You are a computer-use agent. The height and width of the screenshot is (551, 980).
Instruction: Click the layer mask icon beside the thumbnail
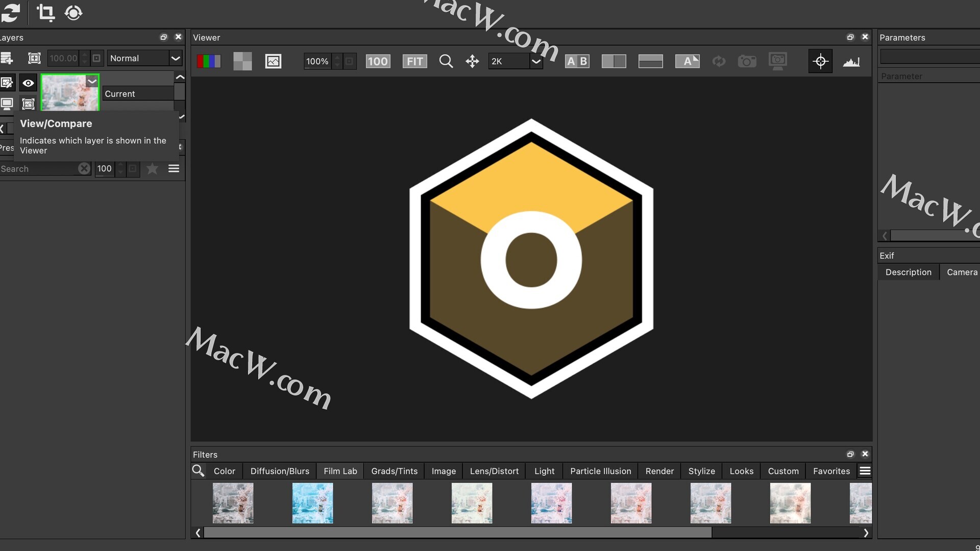point(28,104)
